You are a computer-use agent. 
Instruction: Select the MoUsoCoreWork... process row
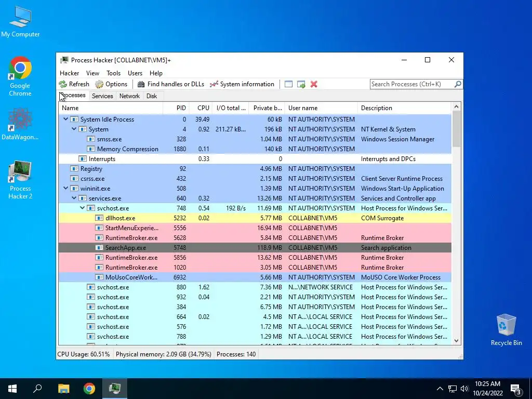click(255, 277)
